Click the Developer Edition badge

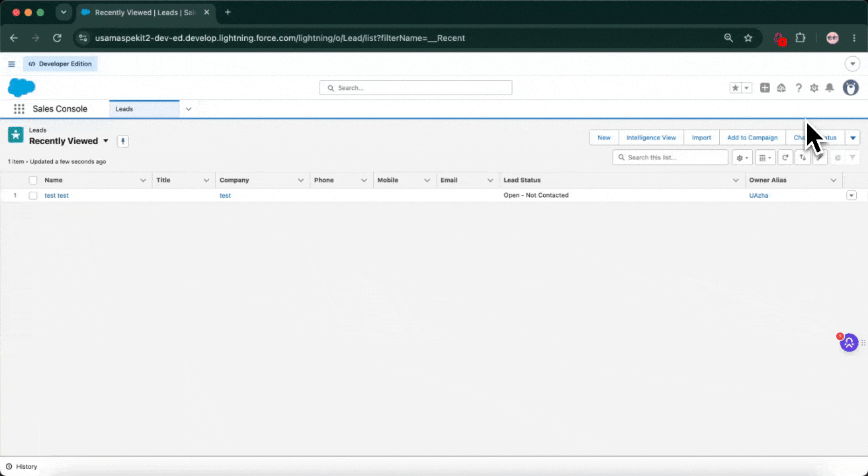(60, 64)
